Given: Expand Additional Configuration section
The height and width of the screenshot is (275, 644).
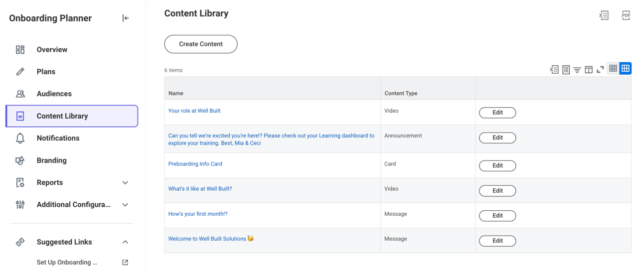Looking at the screenshot, I should coord(125,205).
